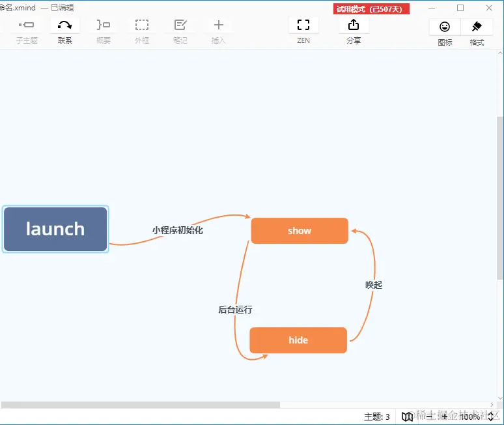Select the hide topic node
This screenshot has height=425, width=504.
[x=298, y=340]
